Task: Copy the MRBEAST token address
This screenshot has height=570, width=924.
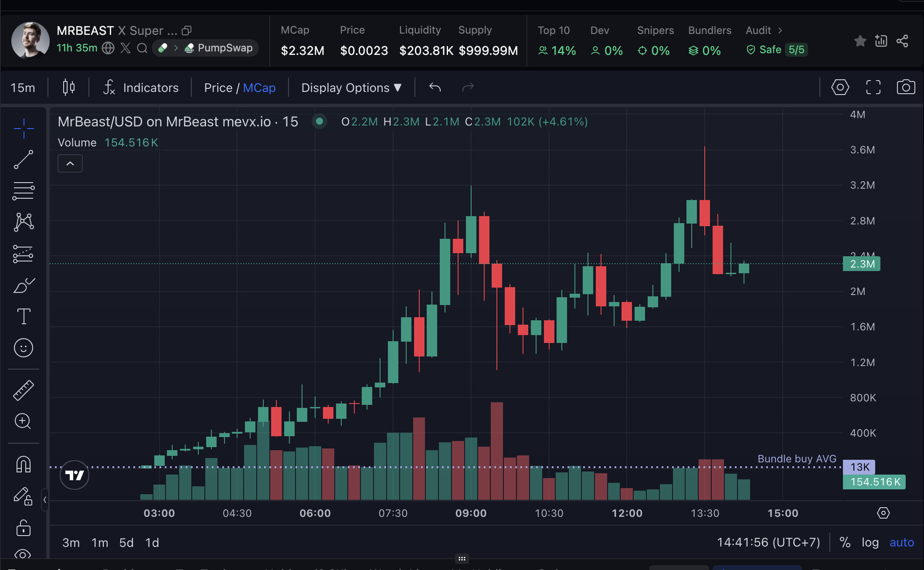Action: [x=187, y=31]
